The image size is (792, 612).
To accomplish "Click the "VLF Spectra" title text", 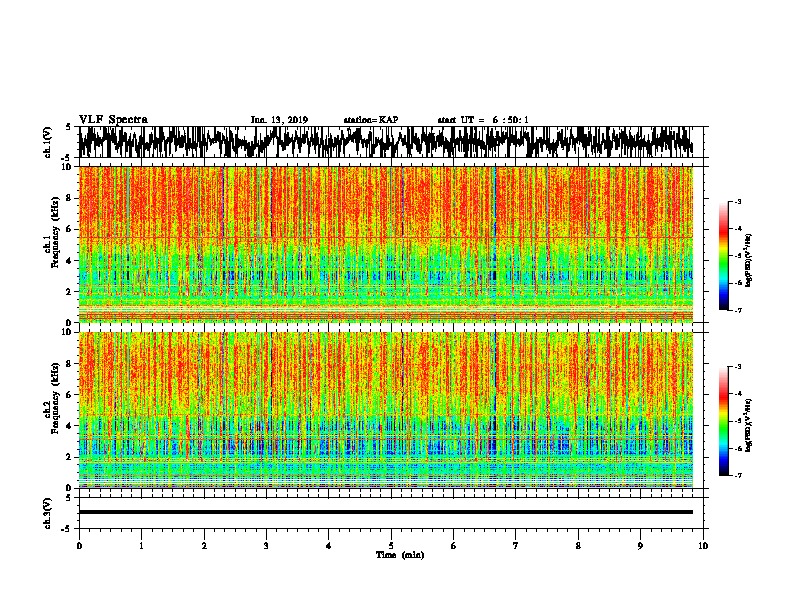I will click(x=113, y=120).
